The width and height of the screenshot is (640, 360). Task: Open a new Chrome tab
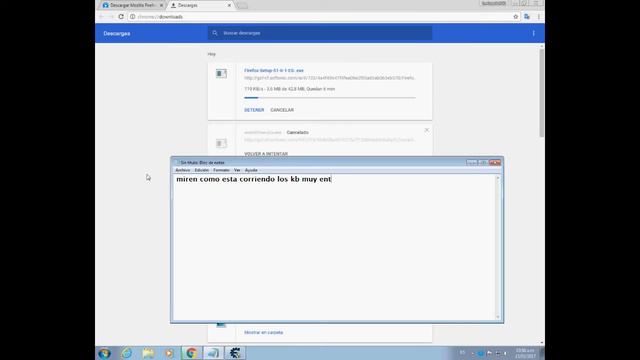[x=242, y=5]
